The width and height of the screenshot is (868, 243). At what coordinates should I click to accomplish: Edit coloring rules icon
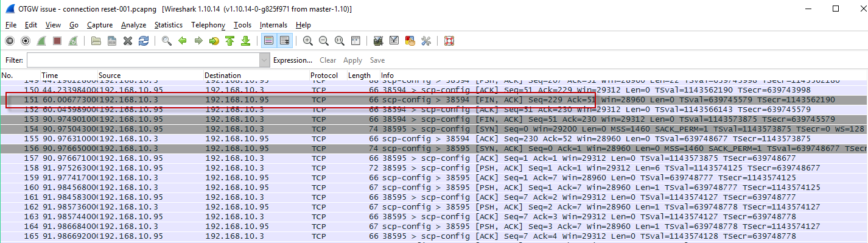pyautogui.click(x=410, y=41)
